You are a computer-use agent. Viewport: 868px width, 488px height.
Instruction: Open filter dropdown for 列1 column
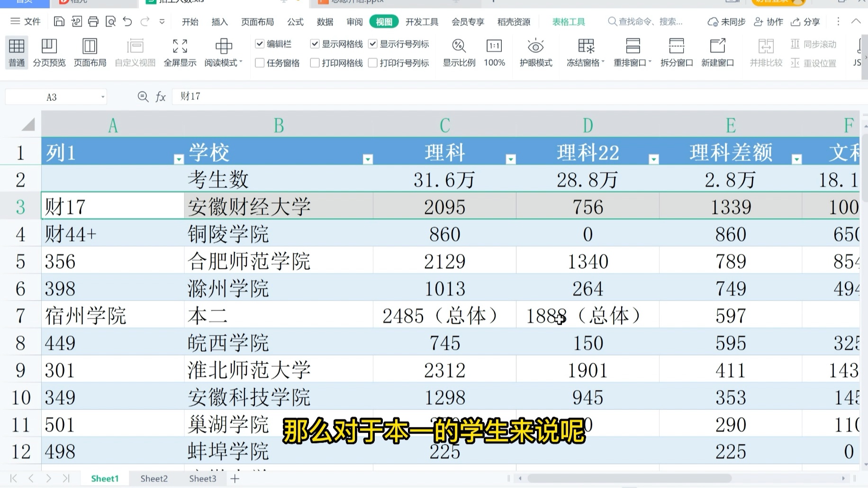(x=179, y=160)
